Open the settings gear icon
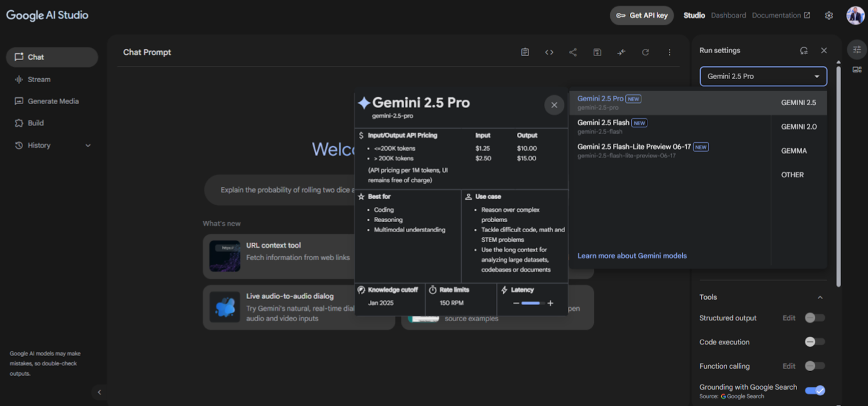 (x=829, y=16)
